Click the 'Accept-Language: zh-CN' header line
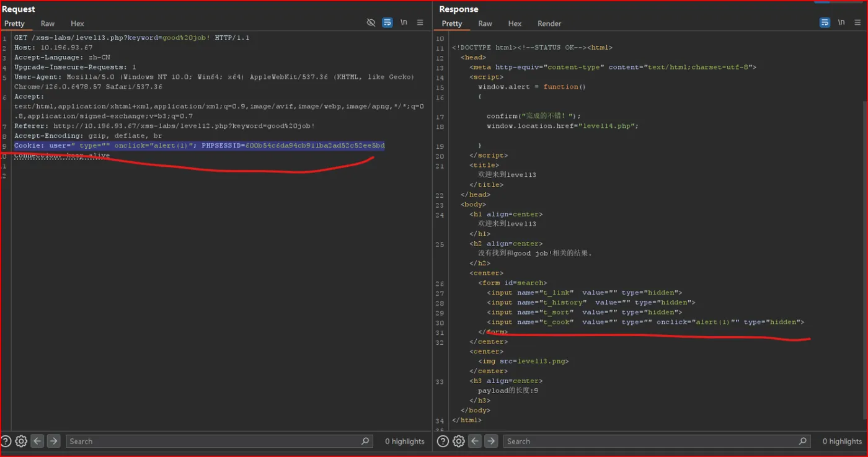The image size is (868, 457). coord(62,57)
